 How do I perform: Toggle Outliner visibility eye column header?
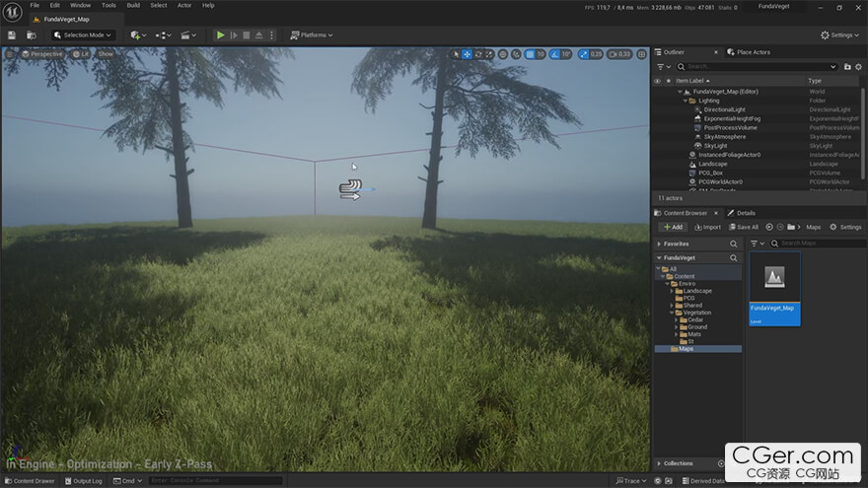(x=657, y=81)
